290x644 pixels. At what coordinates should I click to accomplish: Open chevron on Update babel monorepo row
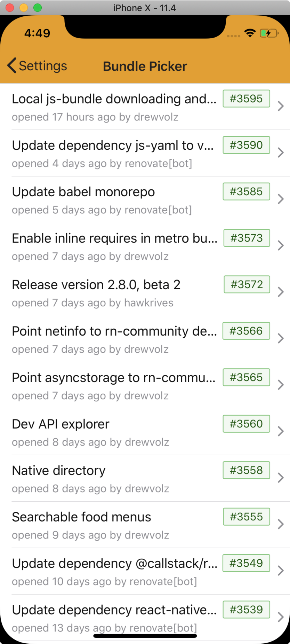coord(281,199)
